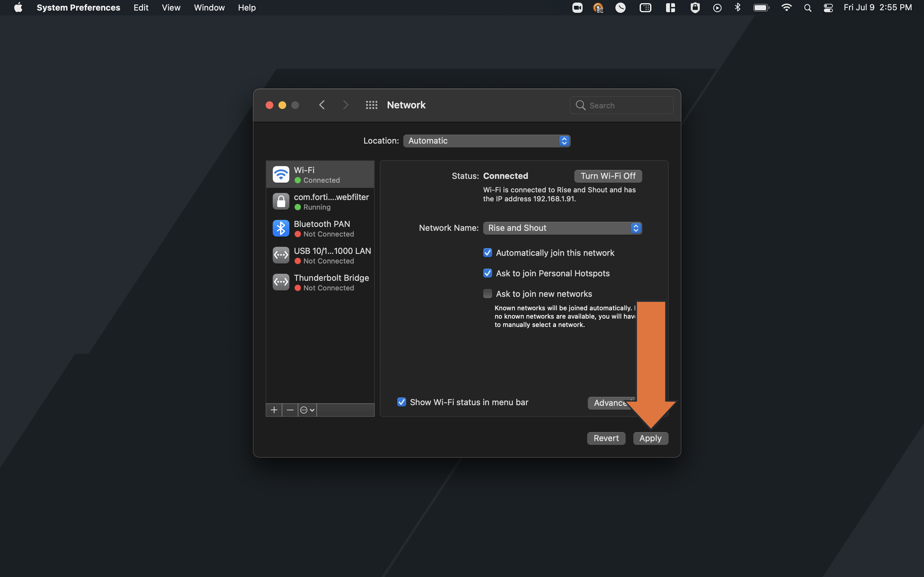Uncheck Automatically join this network
The height and width of the screenshot is (577, 924).
(x=488, y=253)
